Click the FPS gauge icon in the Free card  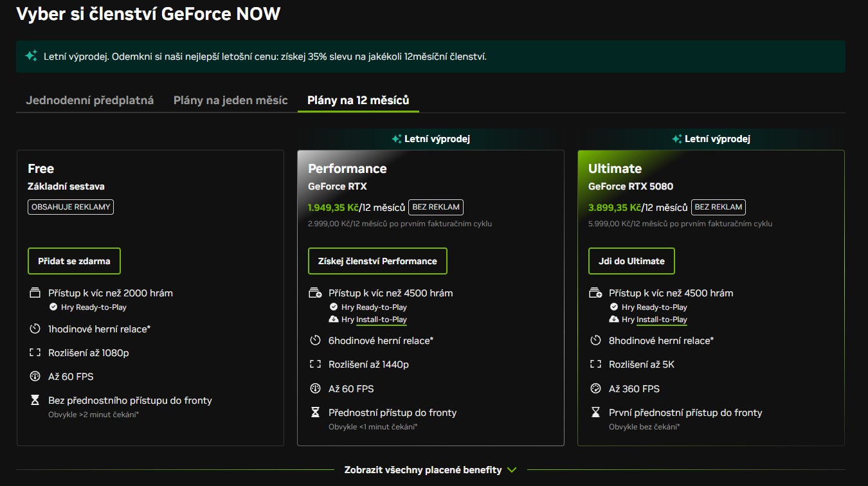point(35,377)
